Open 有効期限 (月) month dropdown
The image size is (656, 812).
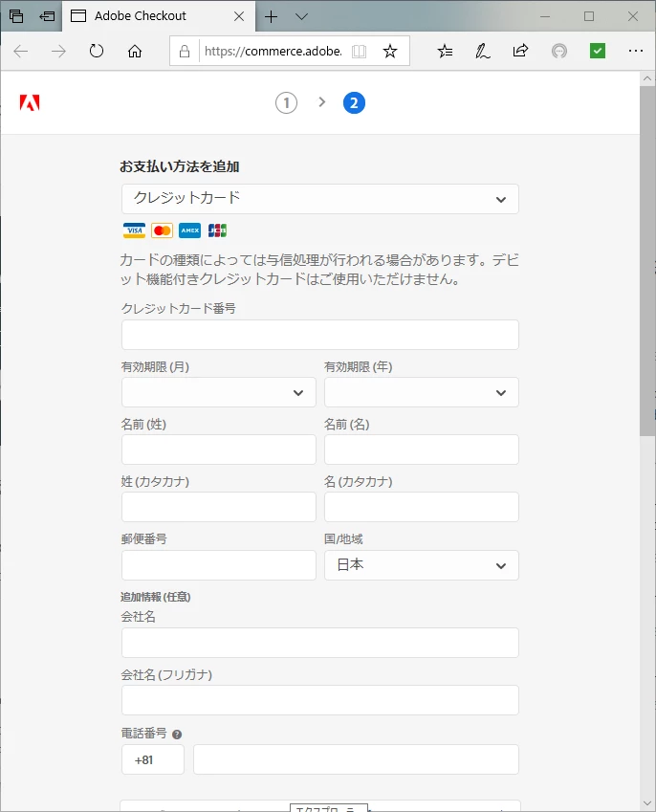[x=218, y=392]
